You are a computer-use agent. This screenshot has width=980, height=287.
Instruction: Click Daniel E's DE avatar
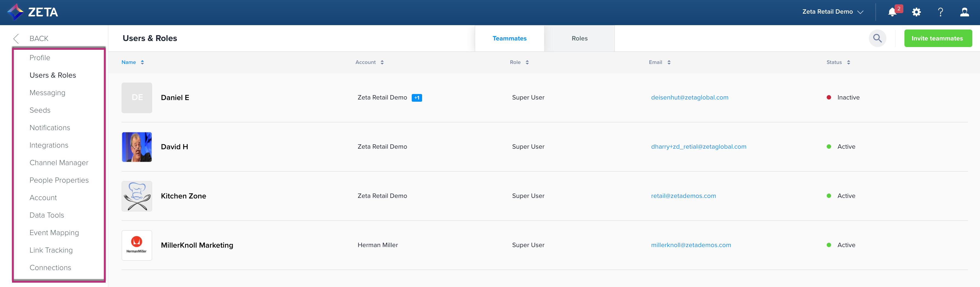coord(137,98)
